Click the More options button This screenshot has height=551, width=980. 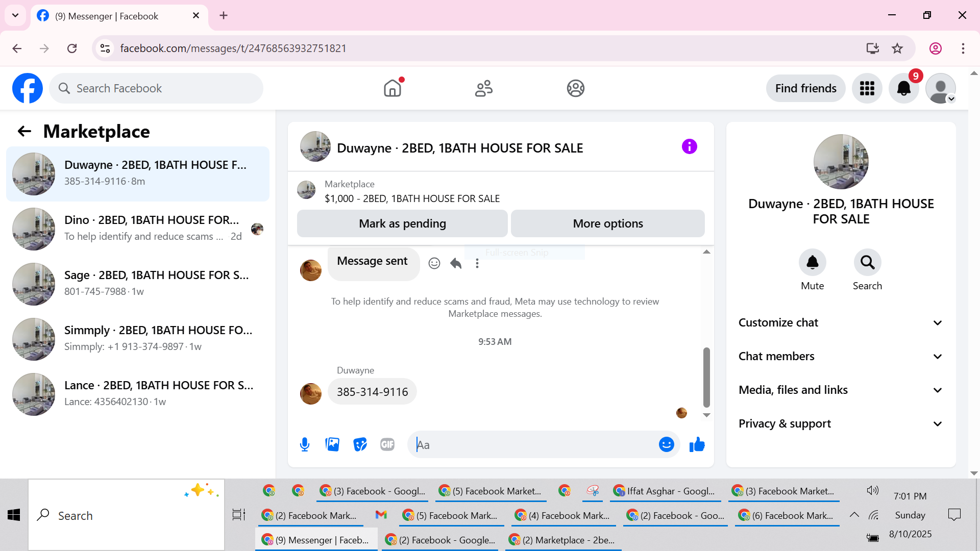coord(607,223)
